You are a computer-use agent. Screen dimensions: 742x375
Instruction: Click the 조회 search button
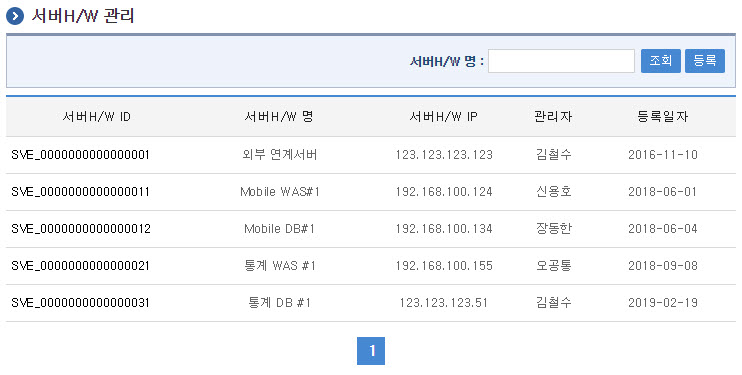661,61
